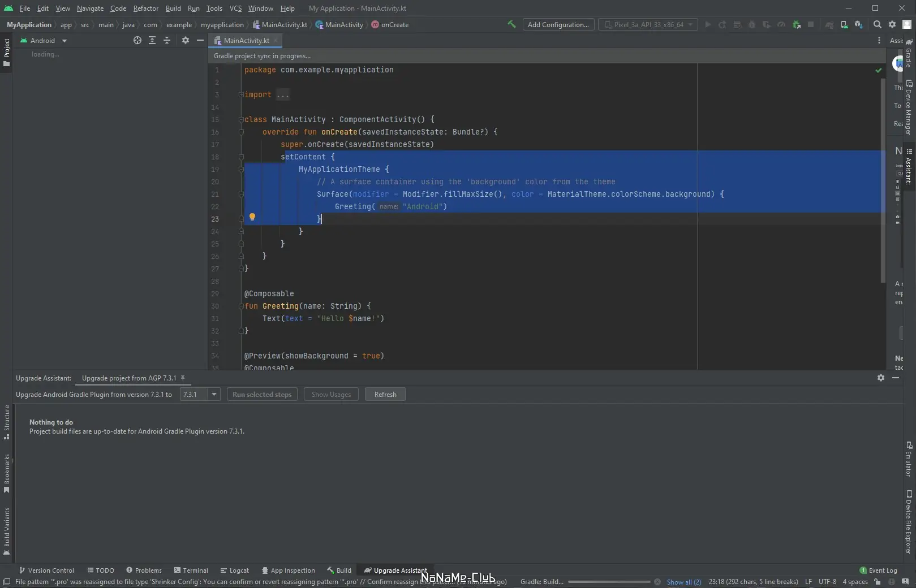Viewport: 916px width, 588px height.
Task: Select the MainActivity.kt editor tab
Action: (246, 41)
